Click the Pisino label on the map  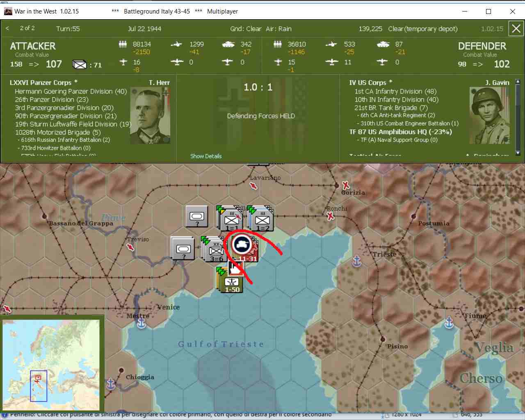tap(397, 347)
